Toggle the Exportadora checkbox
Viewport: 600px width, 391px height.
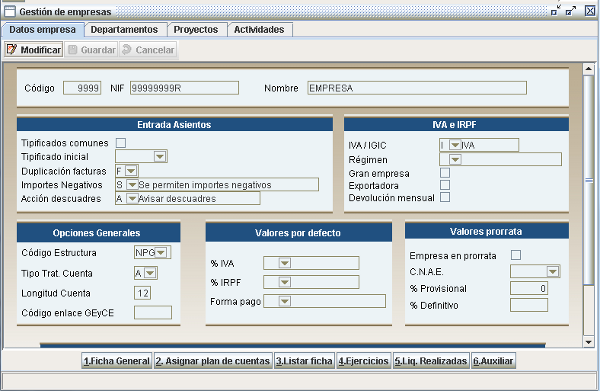(x=445, y=185)
